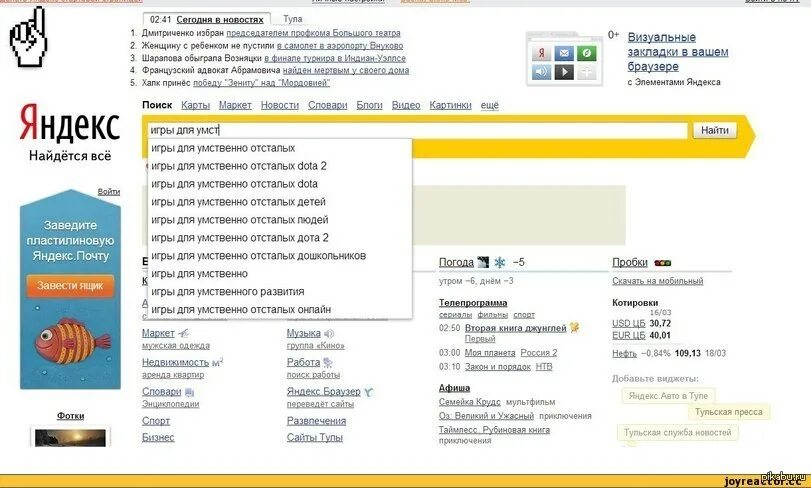Switch to the Тула news tab
The width and height of the screenshot is (811, 488).
coord(293,19)
